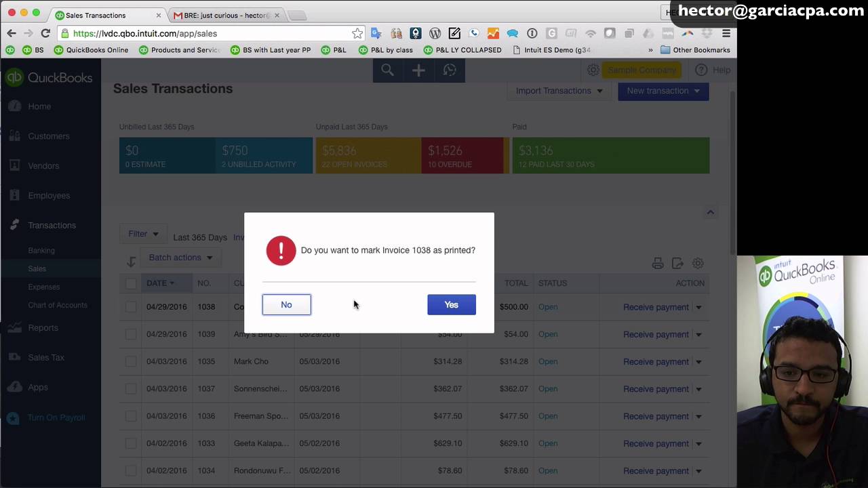This screenshot has height=488, width=868.
Task: Open the Import Transactions dropdown
Action: coord(559,91)
